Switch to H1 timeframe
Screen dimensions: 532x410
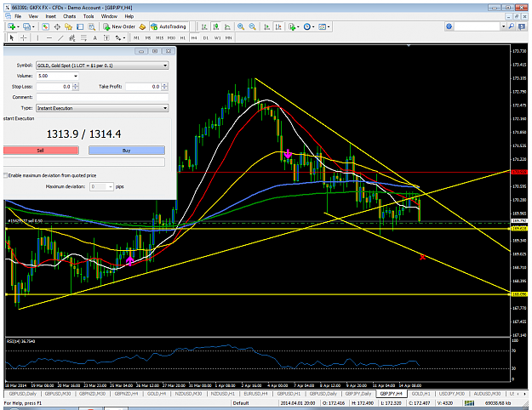coord(182,37)
